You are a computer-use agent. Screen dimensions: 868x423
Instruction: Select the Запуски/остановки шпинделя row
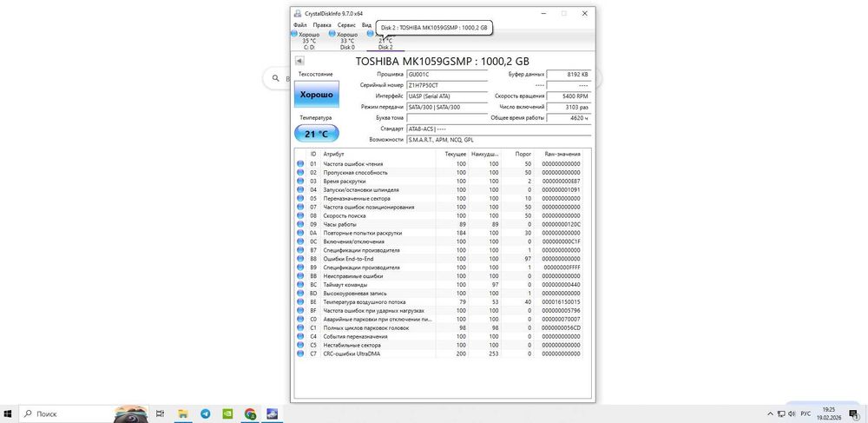[439, 190]
